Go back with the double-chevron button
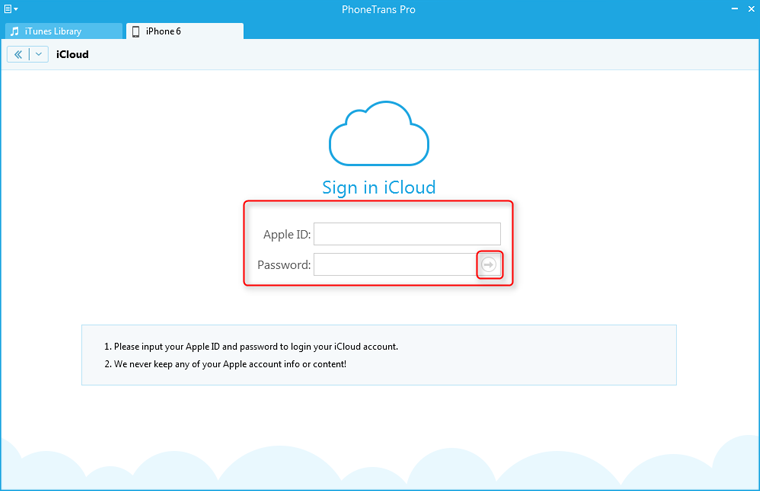Image resolution: width=760 pixels, height=491 pixels. (x=18, y=54)
